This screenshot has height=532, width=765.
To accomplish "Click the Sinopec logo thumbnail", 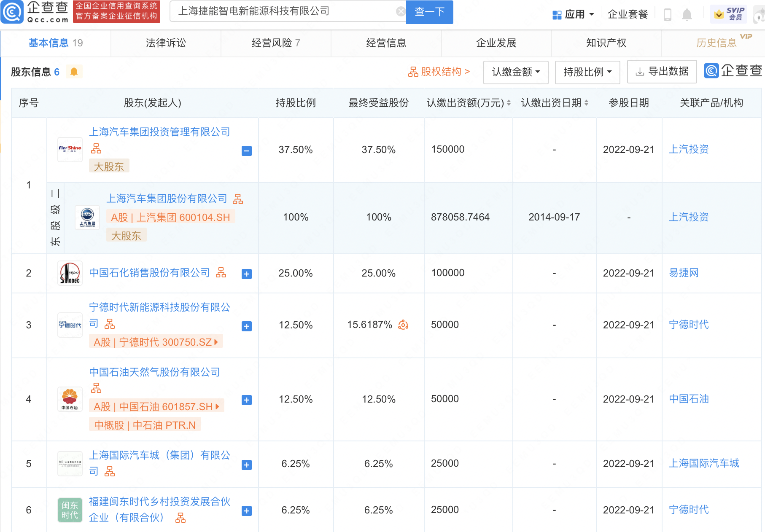I will [70, 274].
